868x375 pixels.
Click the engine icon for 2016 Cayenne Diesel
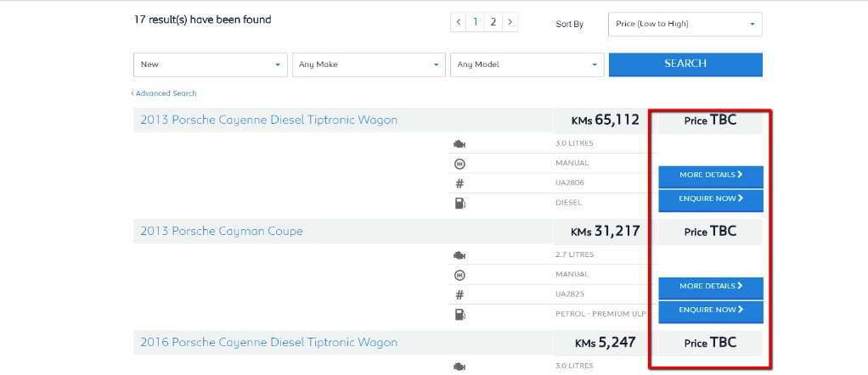[x=459, y=367]
